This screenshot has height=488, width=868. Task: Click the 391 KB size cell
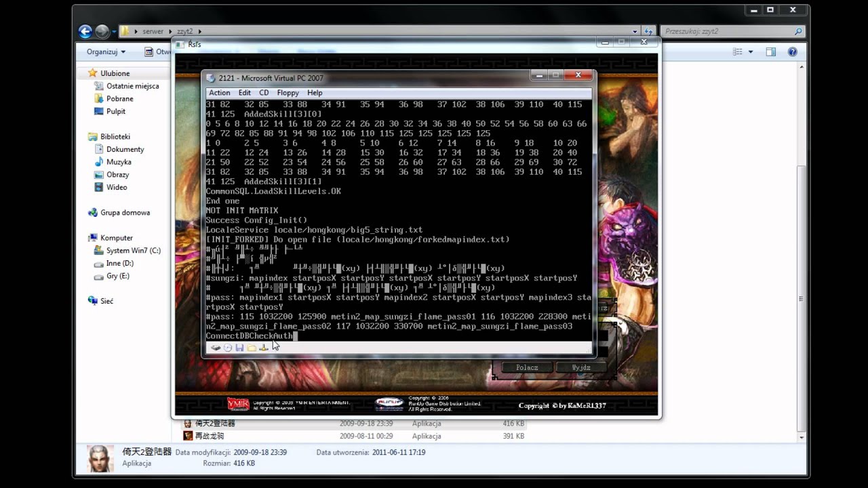[514, 436]
